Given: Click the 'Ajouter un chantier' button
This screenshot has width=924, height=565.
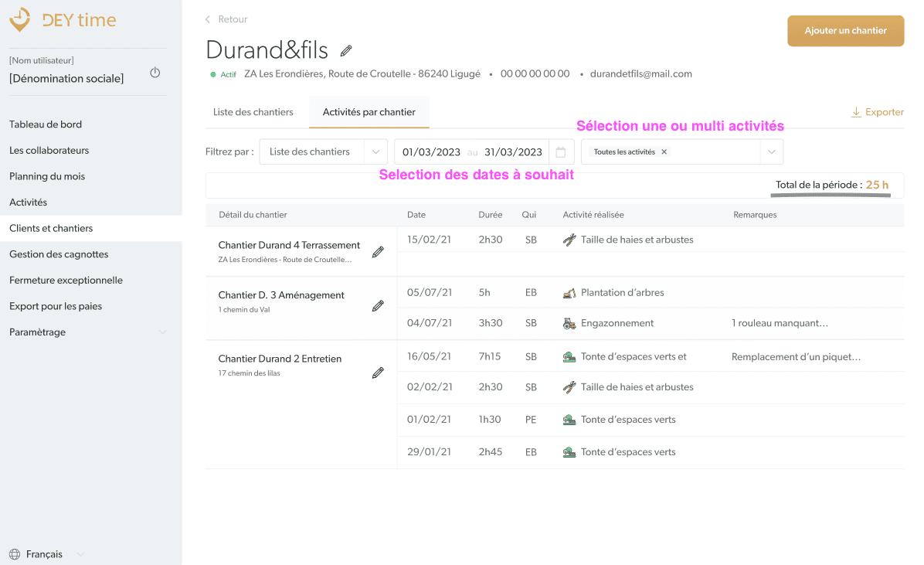Looking at the screenshot, I should coord(846,31).
